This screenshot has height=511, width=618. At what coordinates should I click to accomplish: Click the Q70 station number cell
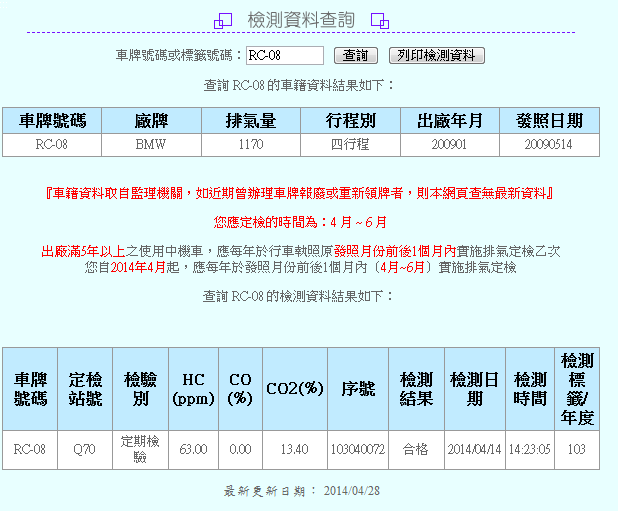pyautogui.click(x=85, y=450)
